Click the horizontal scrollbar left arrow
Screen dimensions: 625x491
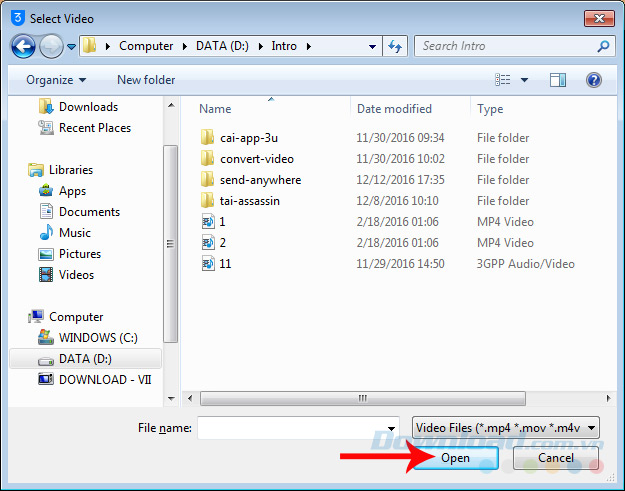pyautogui.click(x=190, y=398)
